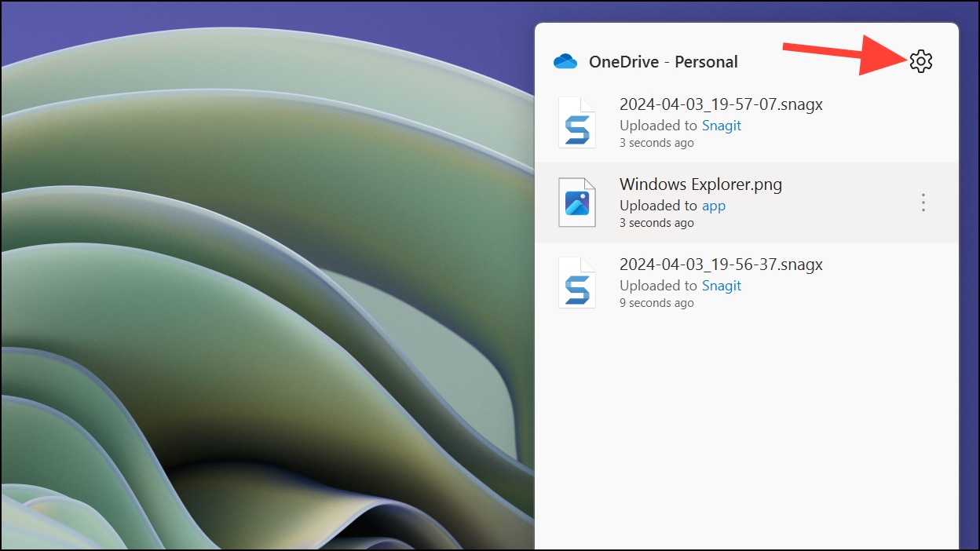Viewport: 980px width, 551px height.
Task: Click "3 seconds ago" under 19-57-07.snagx
Action: (x=656, y=143)
